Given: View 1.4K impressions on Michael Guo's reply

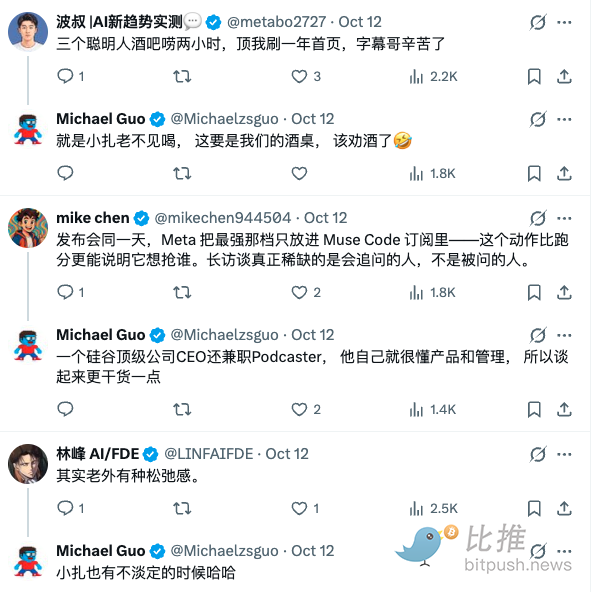Looking at the screenshot, I should pos(432,409).
